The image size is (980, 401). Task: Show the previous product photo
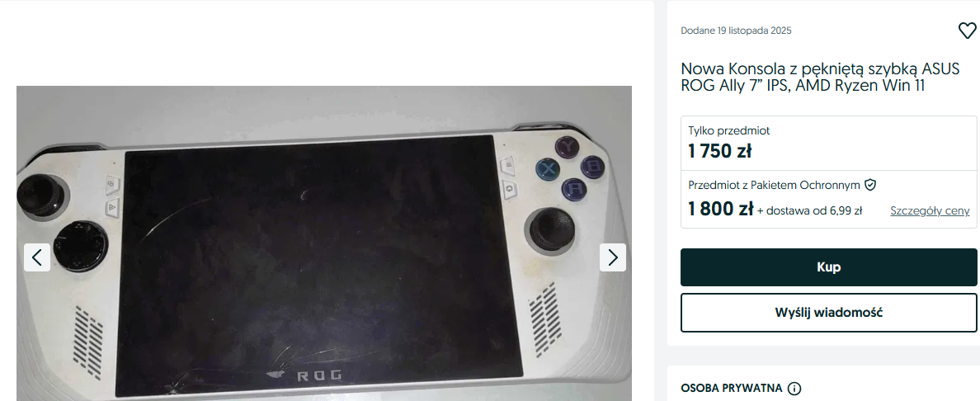point(37,257)
